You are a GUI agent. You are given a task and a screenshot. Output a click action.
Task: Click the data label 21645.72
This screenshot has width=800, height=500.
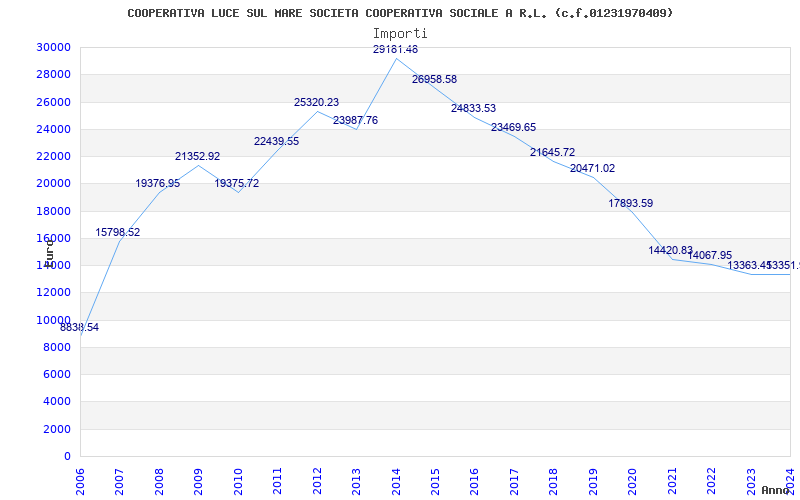553,152
